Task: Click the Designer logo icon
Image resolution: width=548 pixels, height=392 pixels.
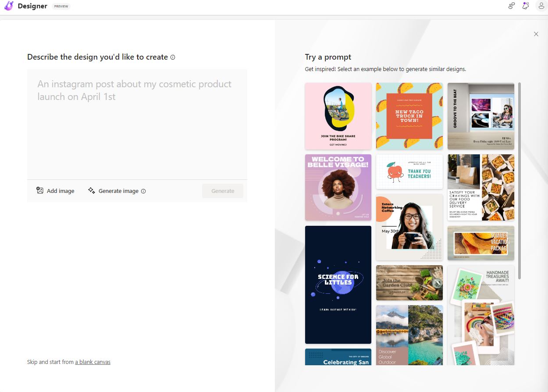Action: [x=8, y=6]
